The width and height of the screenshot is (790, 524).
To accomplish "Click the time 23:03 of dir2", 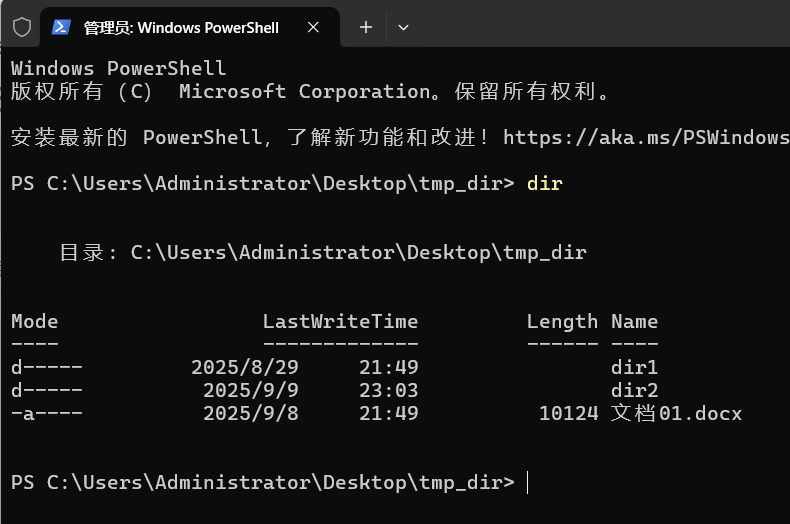I will [388, 390].
